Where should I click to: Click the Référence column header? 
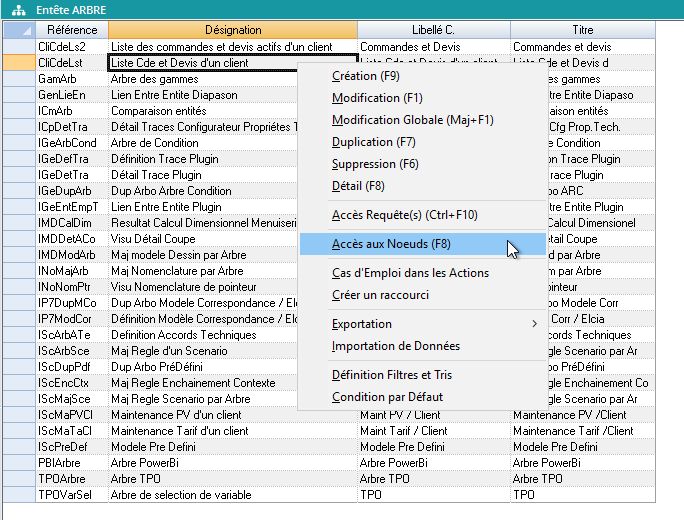(x=71, y=30)
